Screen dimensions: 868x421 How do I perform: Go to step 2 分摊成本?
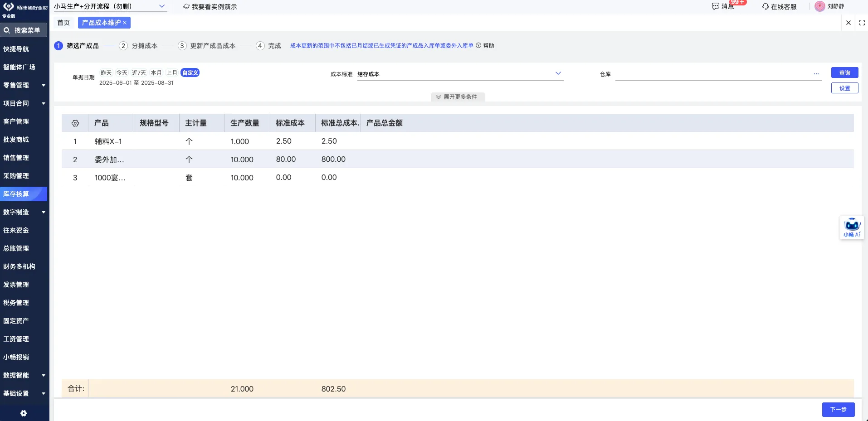[138, 46]
